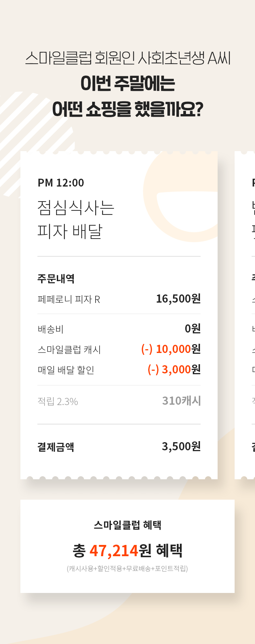
Task: Select the "PM 12:00" time label
Action: tap(61, 183)
